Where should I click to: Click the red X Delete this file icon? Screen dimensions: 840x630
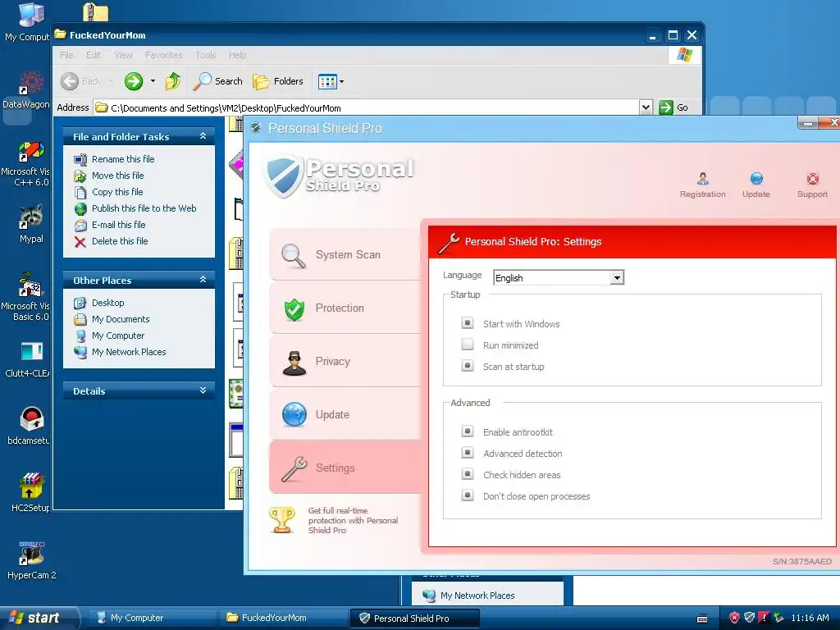pyautogui.click(x=80, y=242)
